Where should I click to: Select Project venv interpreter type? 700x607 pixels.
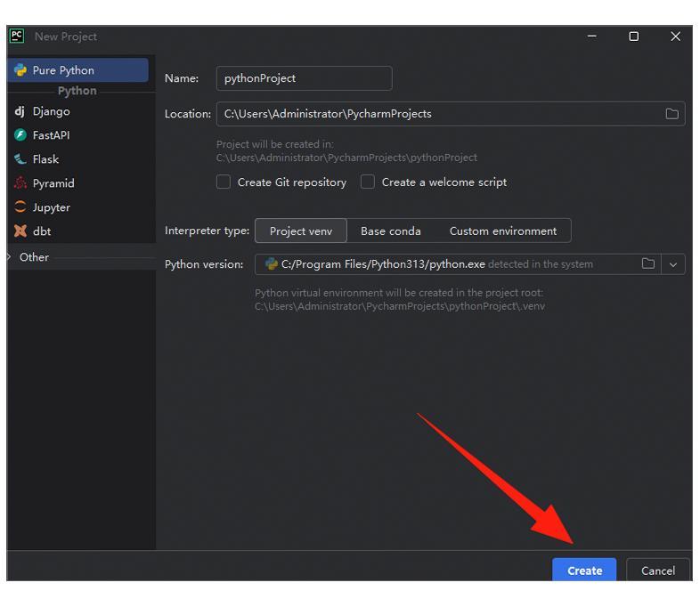301,231
